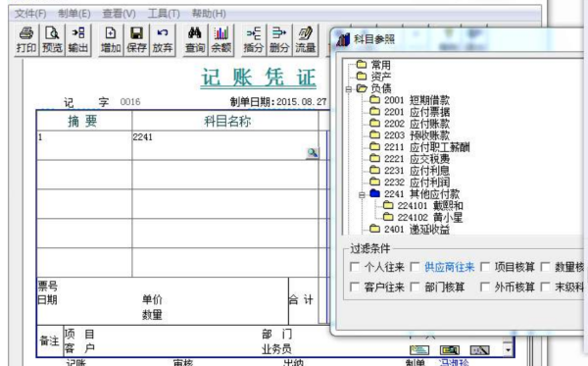The width and height of the screenshot is (588, 366).
Task: Enable the 数量核算 filter checkbox
Action: [x=545, y=267]
